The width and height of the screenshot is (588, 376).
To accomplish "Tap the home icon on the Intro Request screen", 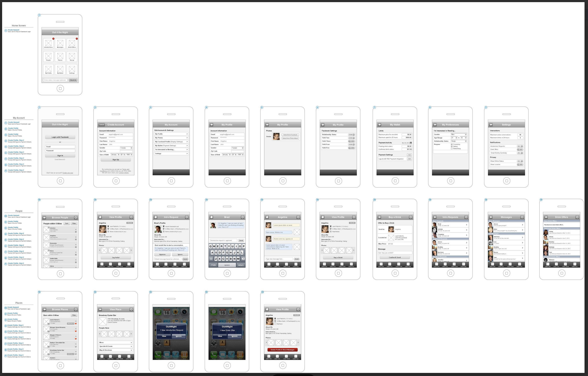I will point(156,217).
